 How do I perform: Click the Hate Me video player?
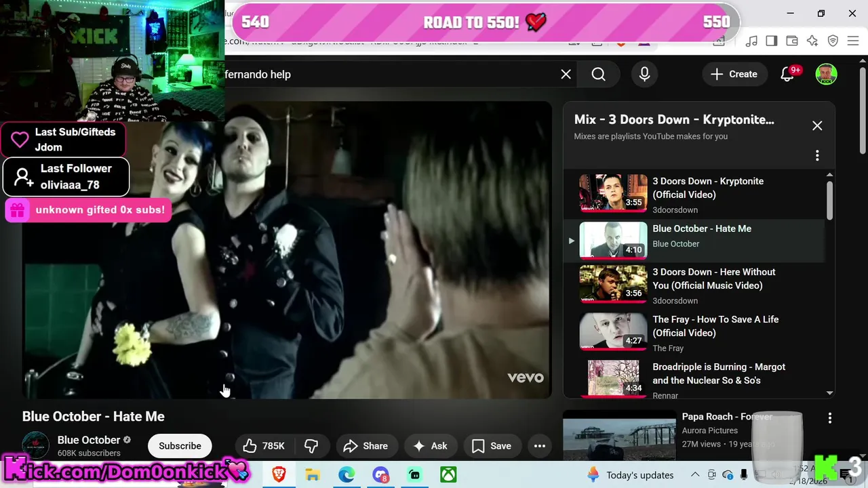pos(287,250)
